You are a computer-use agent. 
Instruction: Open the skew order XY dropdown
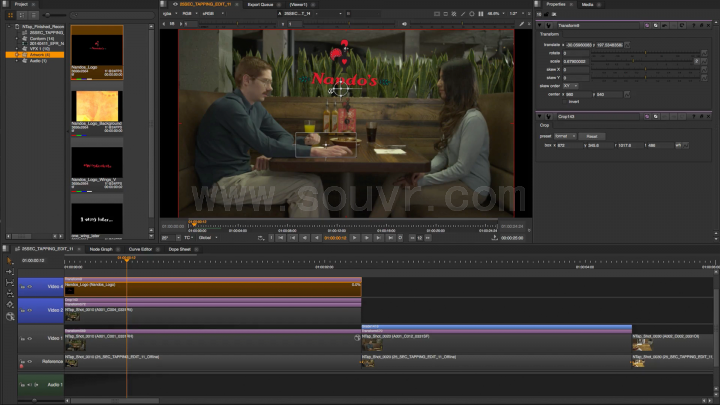pyautogui.click(x=570, y=86)
